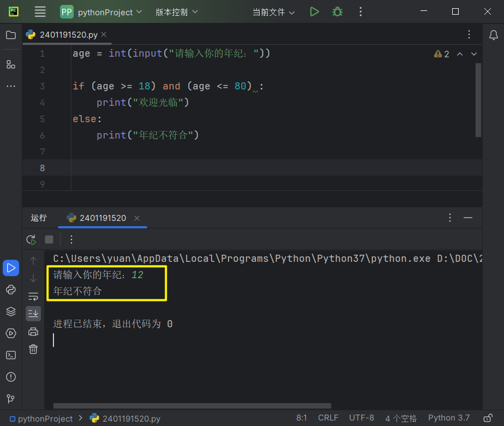Open the 当前文件 run configuration dropdown
Image resolution: width=504 pixels, height=426 pixels.
tap(273, 12)
